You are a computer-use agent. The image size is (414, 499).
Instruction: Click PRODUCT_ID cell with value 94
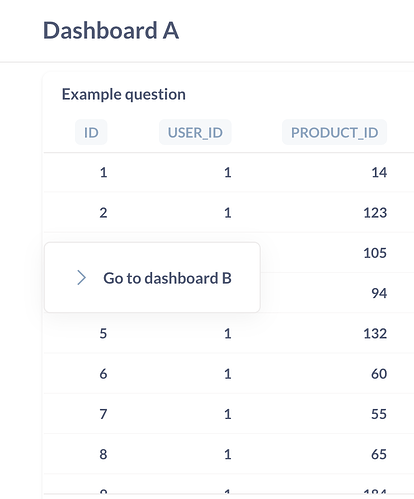tap(379, 293)
